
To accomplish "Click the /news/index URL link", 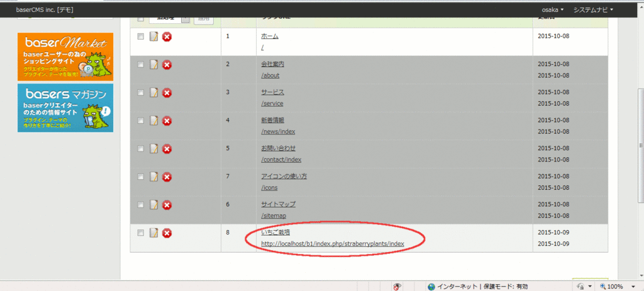I will [278, 131].
